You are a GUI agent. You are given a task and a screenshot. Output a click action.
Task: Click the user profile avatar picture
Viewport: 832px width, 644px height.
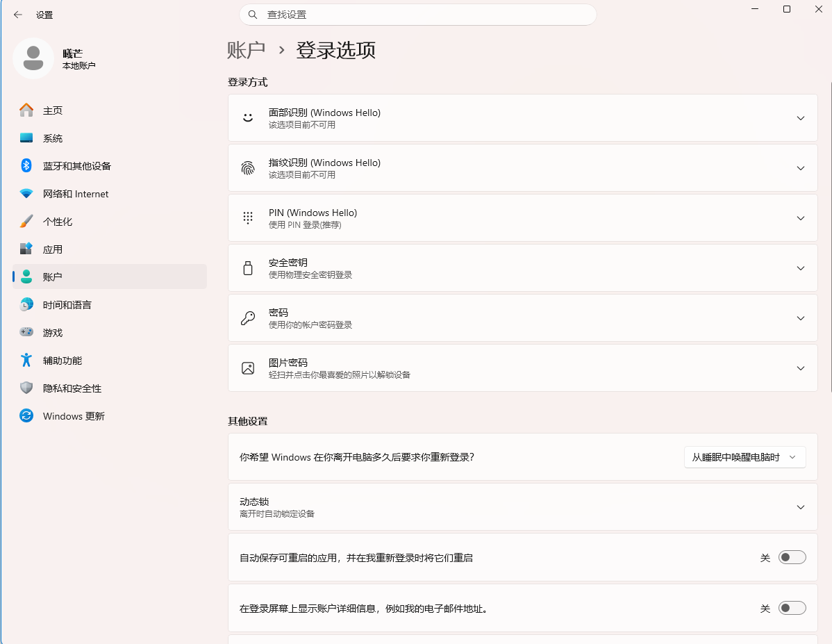[x=33, y=58]
